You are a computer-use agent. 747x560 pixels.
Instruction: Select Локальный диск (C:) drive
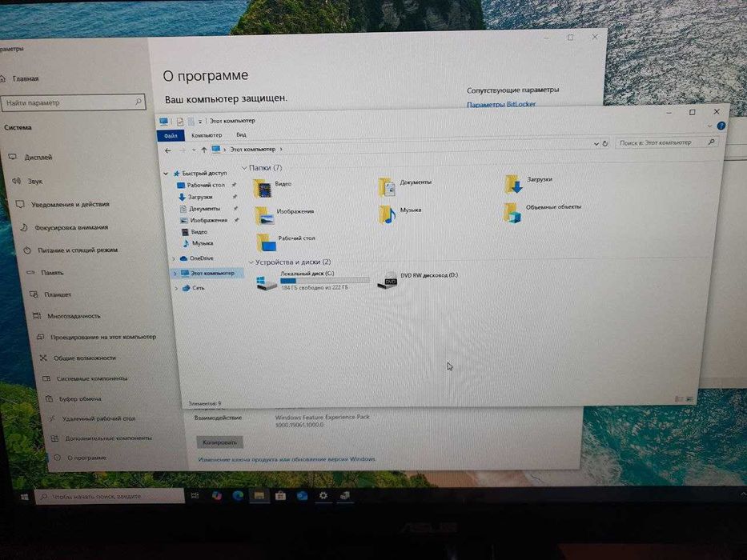point(312,282)
